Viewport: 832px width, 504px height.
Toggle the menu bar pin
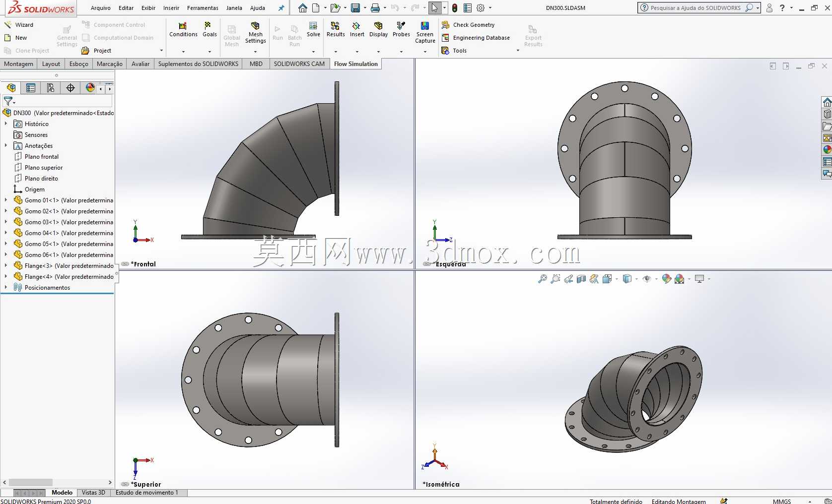point(281,8)
